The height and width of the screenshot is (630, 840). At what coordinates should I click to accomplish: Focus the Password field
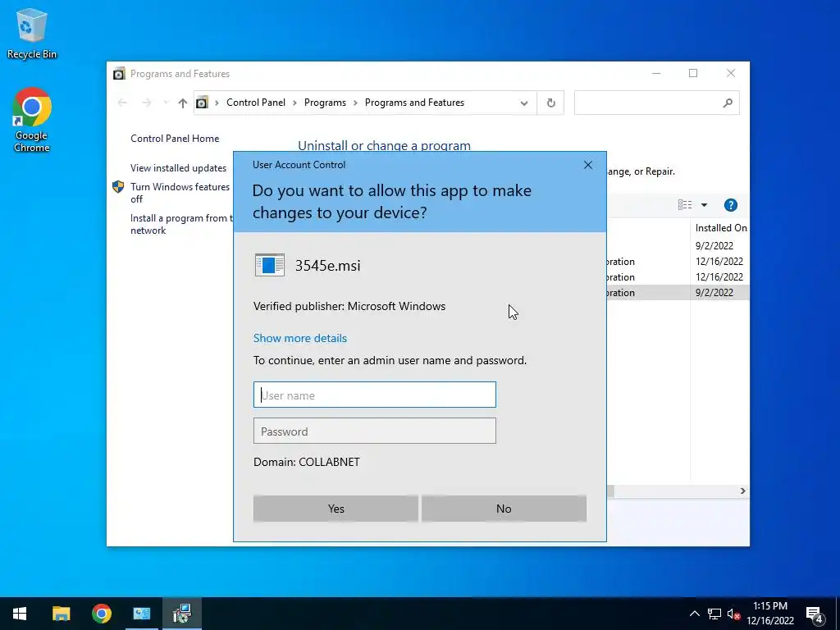point(374,431)
